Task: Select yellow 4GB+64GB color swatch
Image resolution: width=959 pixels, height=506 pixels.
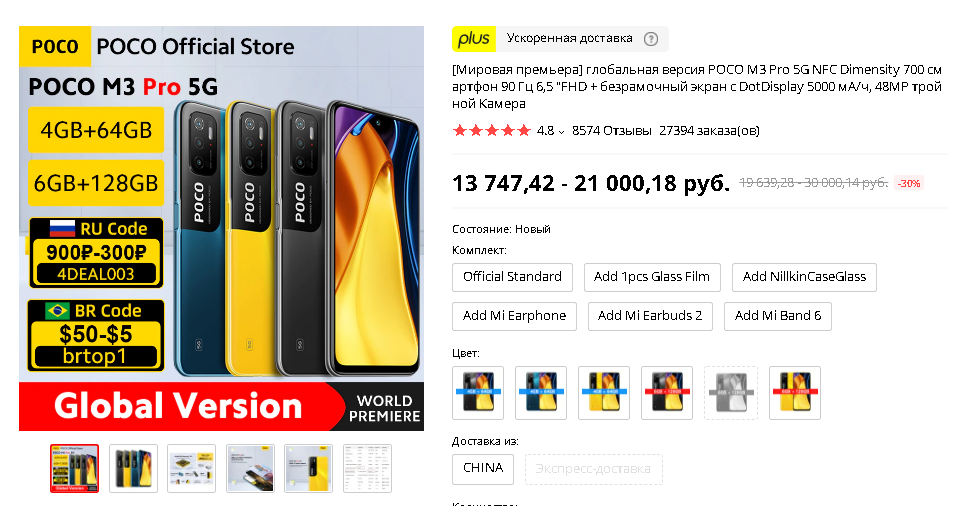Action: point(604,393)
